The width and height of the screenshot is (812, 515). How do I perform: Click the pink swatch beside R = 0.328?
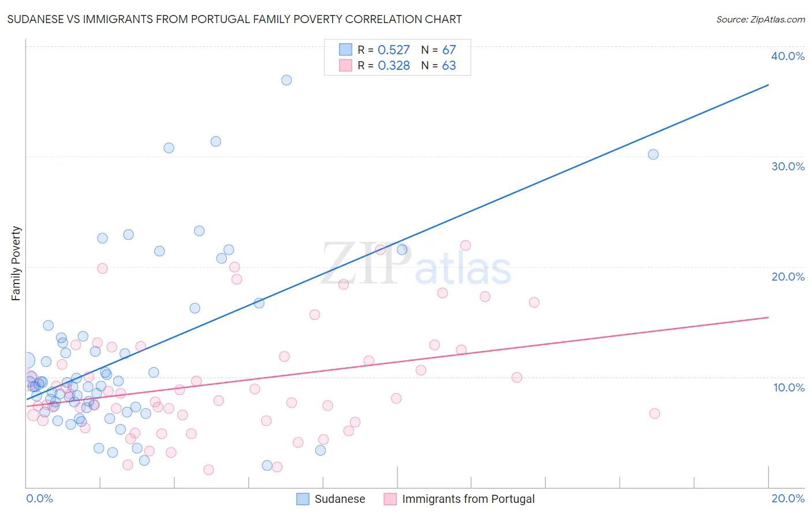click(345, 65)
